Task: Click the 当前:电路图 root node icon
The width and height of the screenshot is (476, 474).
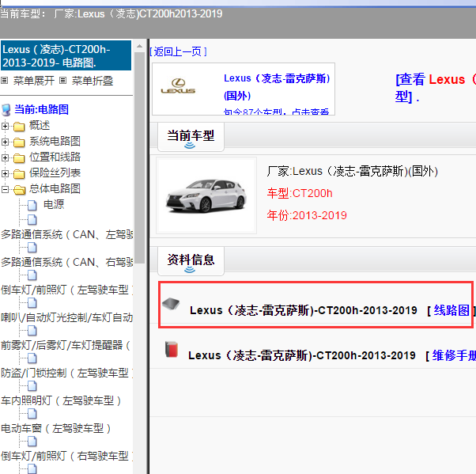Action: [6, 110]
